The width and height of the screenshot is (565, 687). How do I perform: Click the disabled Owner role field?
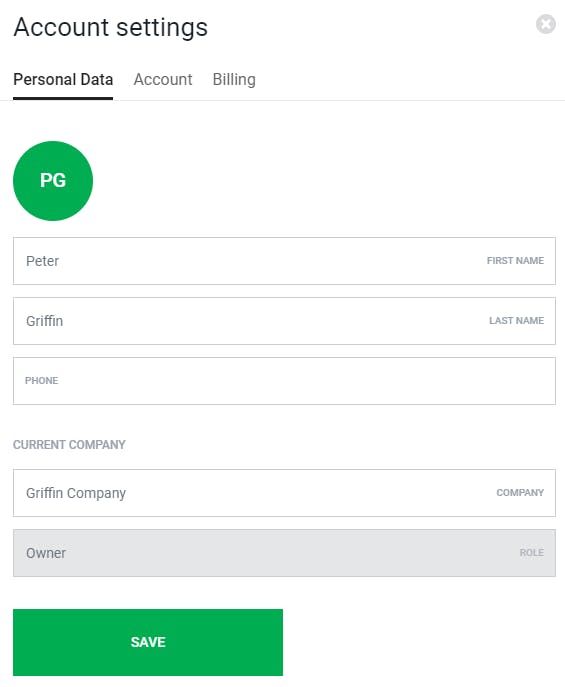(284, 553)
